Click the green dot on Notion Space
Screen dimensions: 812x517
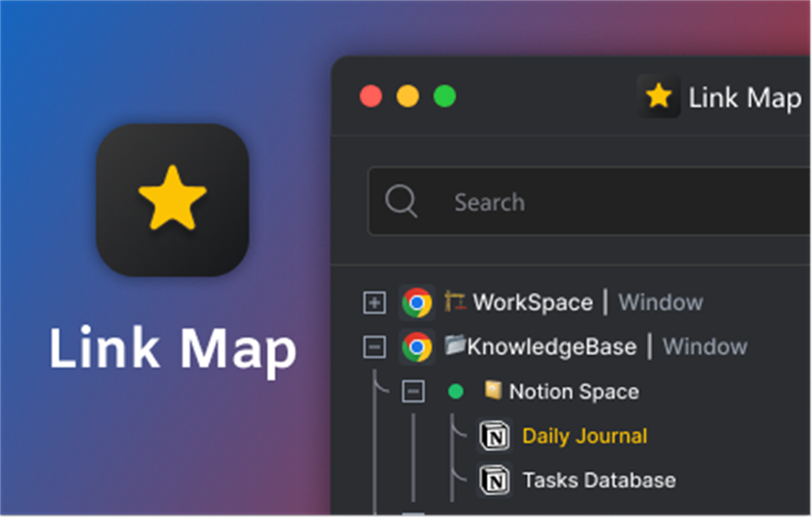(x=456, y=391)
